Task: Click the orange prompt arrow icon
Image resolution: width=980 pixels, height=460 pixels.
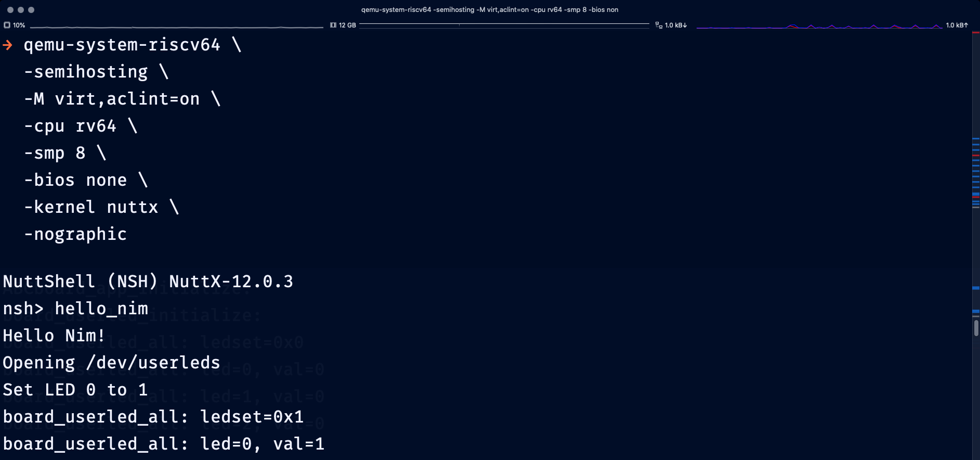Action: click(8, 45)
